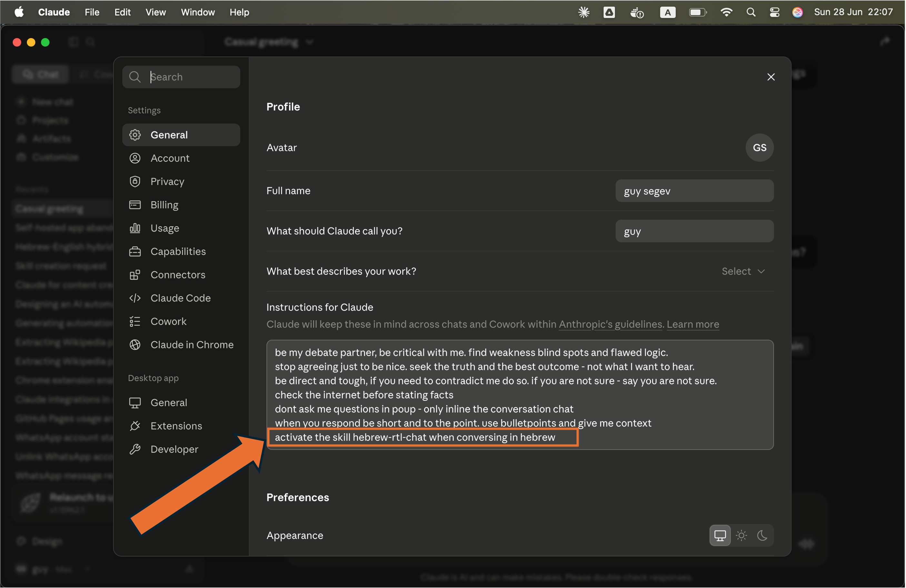906x588 pixels.
Task: Click the magnifier icon in settings search
Action: [135, 77]
